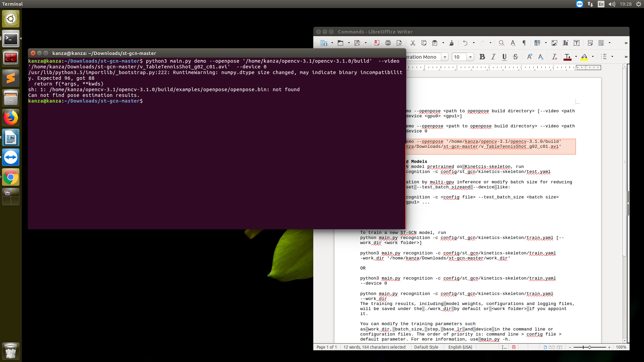Viewport: 644px width, 362px height.
Task: Clear direct formatting with the toolbar icon
Action: pos(554,57)
